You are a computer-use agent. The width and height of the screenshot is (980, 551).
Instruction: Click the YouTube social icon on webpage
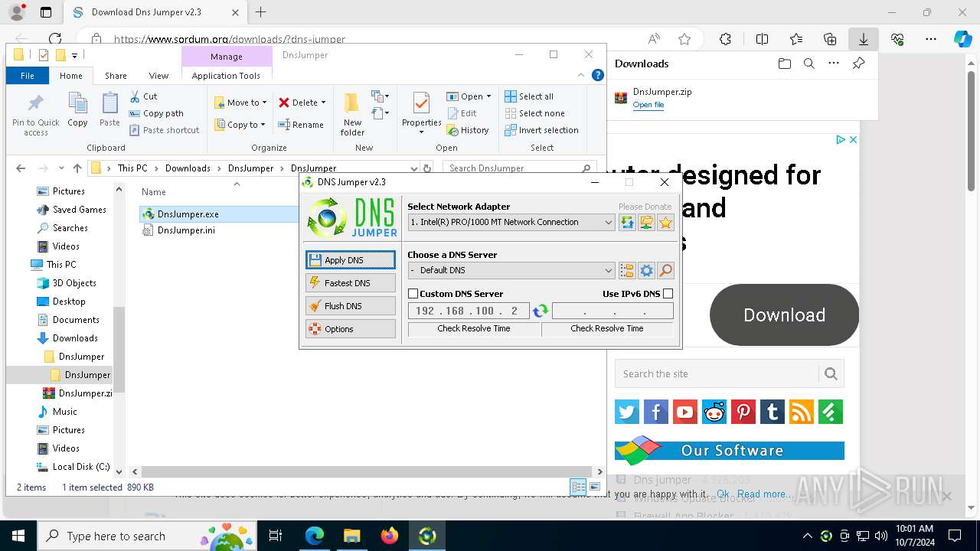[685, 412]
